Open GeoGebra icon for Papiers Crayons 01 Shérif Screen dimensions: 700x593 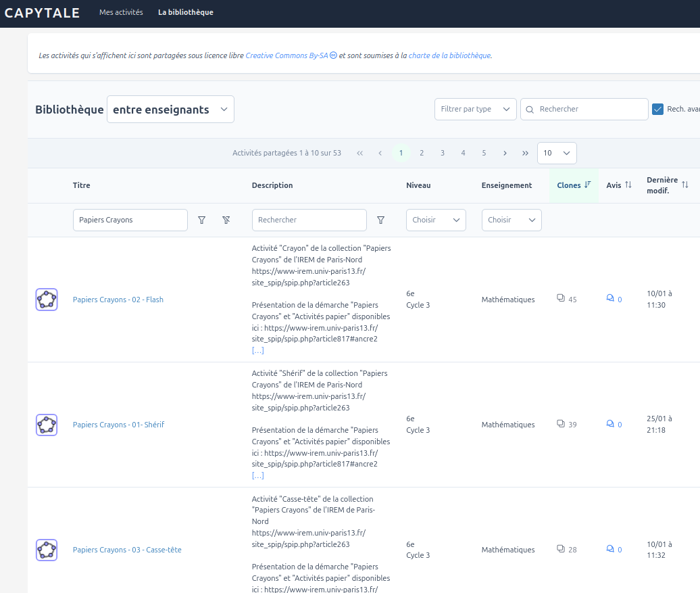click(x=47, y=425)
